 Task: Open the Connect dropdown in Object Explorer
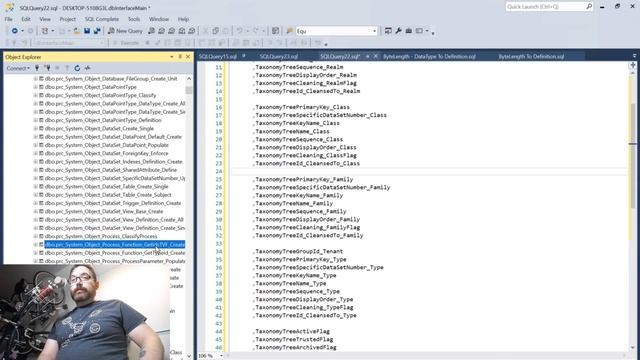pos(18,68)
